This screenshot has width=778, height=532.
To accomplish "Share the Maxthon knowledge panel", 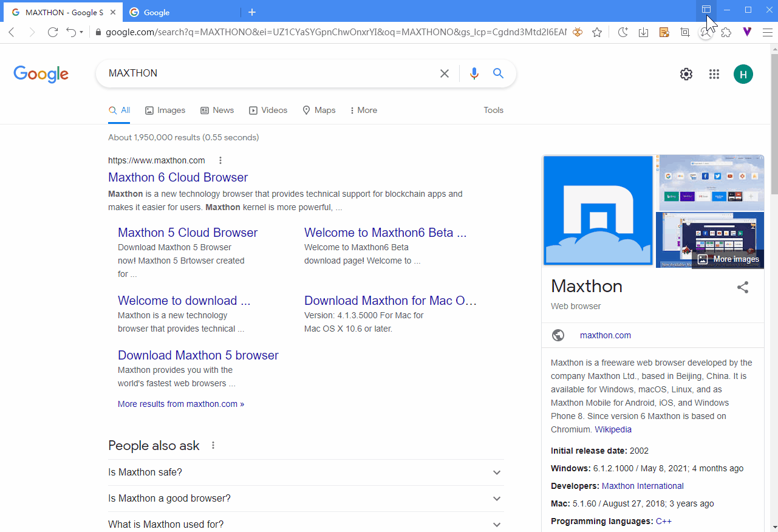I will [x=743, y=287].
